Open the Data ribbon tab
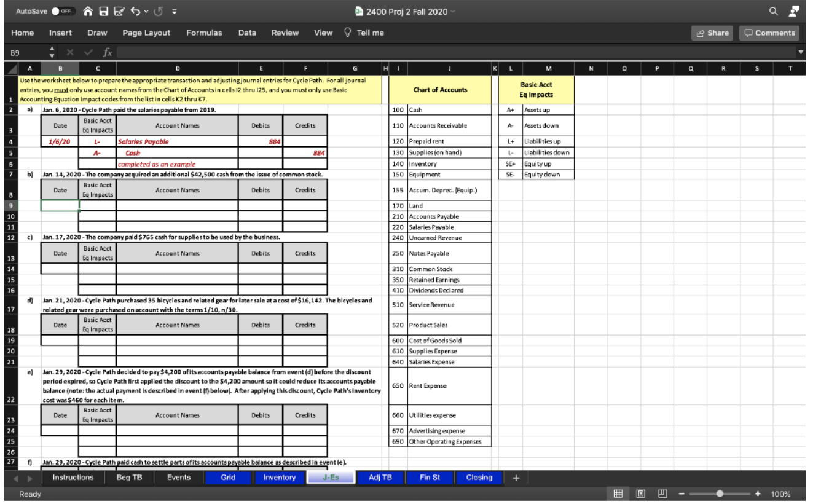 point(247,33)
